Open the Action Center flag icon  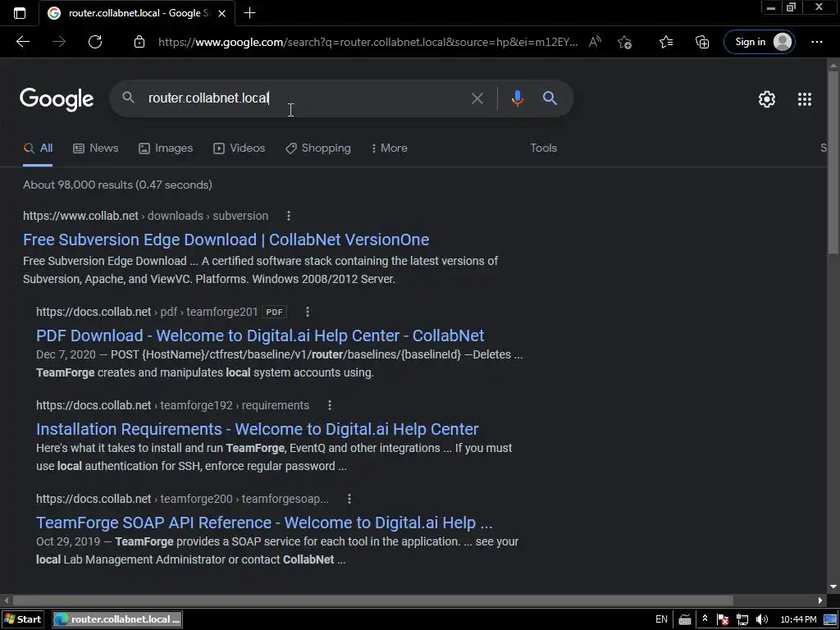point(722,619)
